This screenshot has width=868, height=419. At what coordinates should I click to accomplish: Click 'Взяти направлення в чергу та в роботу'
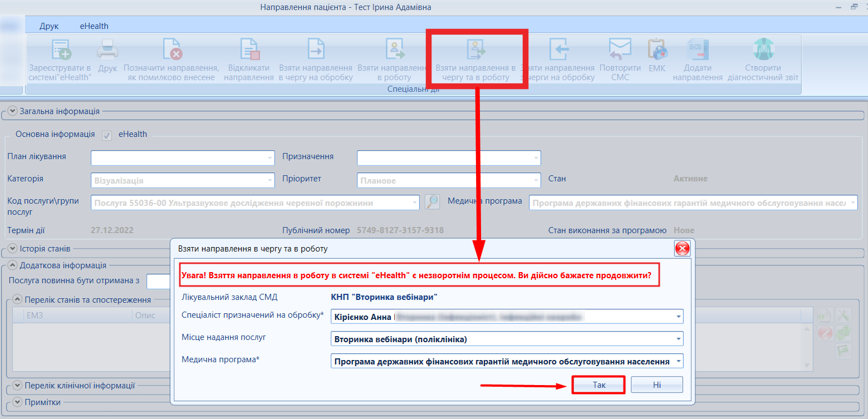point(475,60)
